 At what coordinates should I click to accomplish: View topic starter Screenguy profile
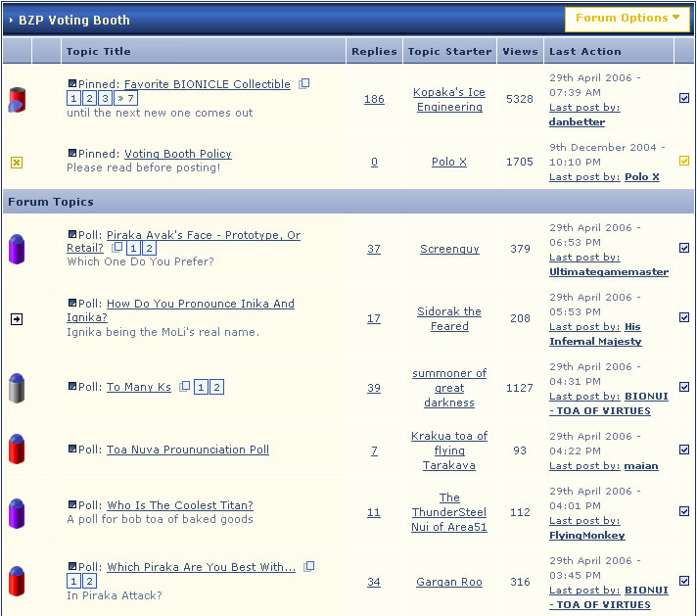[x=449, y=249]
